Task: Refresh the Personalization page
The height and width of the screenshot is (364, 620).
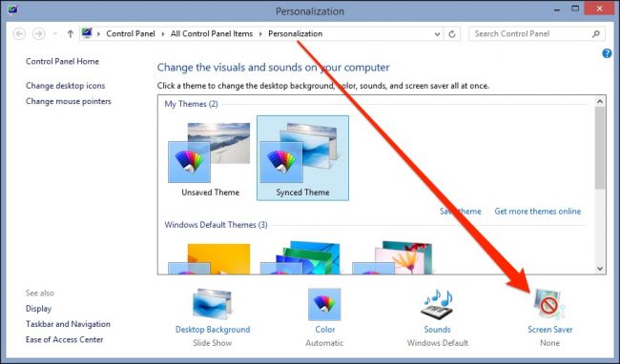Action: pyautogui.click(x=452, y=34)
